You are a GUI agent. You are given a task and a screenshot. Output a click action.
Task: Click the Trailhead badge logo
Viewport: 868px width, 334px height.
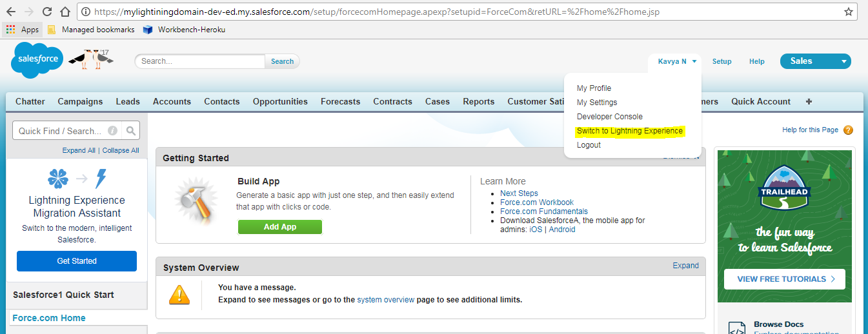[x=785, y=188]
